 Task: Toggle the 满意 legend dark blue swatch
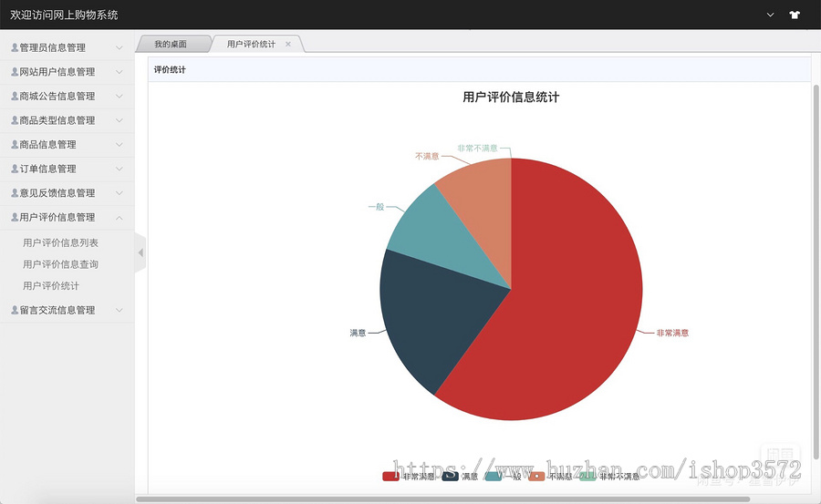[x=451, y=477]
